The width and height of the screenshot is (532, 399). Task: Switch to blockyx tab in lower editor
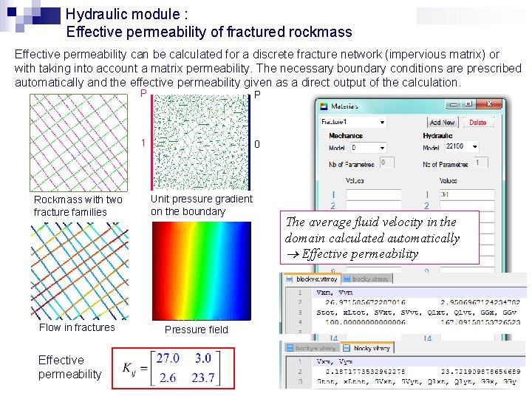click(312, 348)
